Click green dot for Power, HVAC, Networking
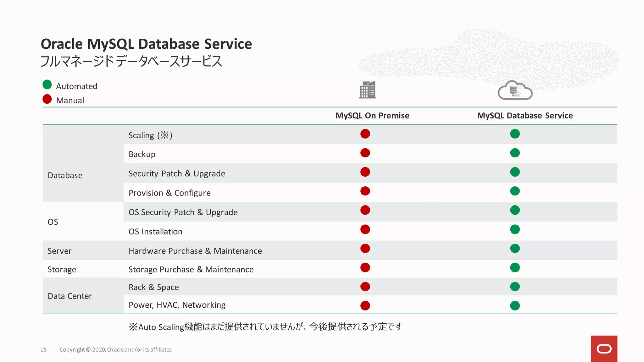Image resolution: width=644 pixels, height=362 pixels. 515,305
